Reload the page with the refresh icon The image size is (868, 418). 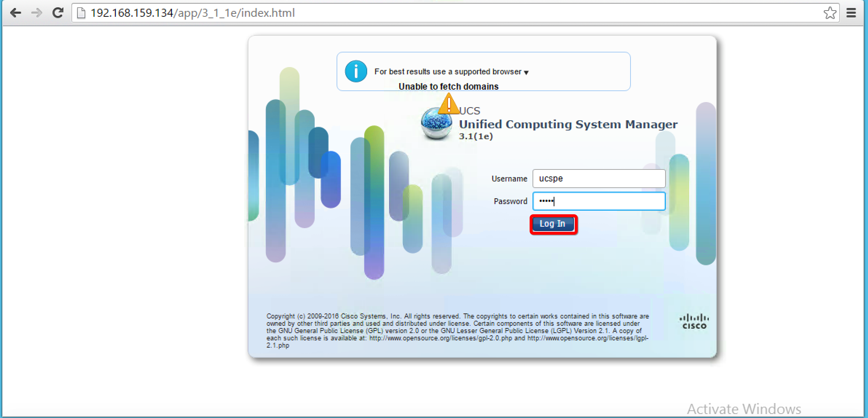[x=58, y=13]
